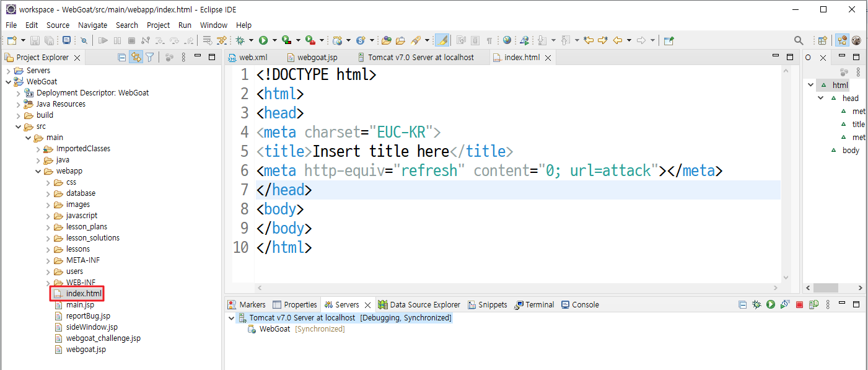868x370 pixels.
Task: Close the index.html editor tab
Action: pos(548,58)
